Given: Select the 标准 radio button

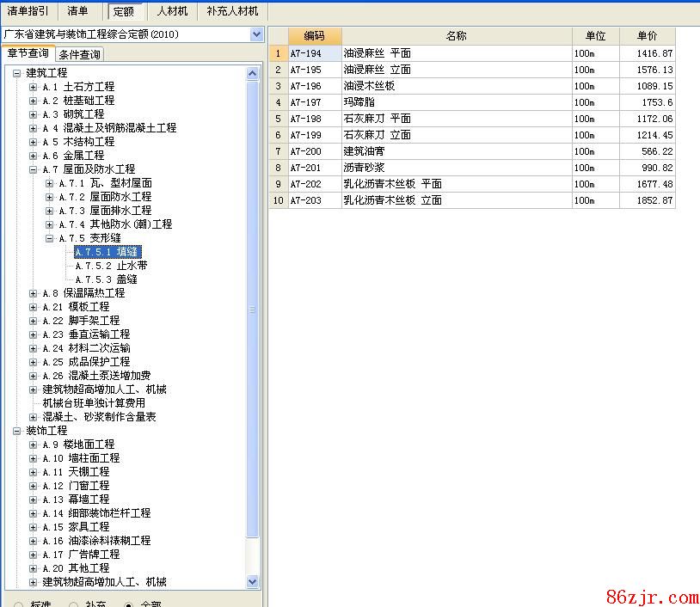Looking at the screenshot, I should [19, 604].
